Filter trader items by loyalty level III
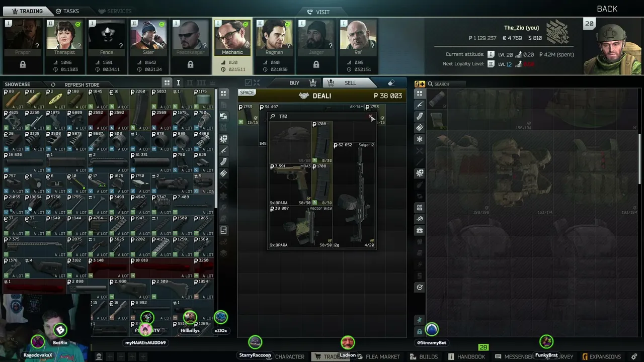The width and height of the screenshot is (644, 362). [x=201, y=83]
